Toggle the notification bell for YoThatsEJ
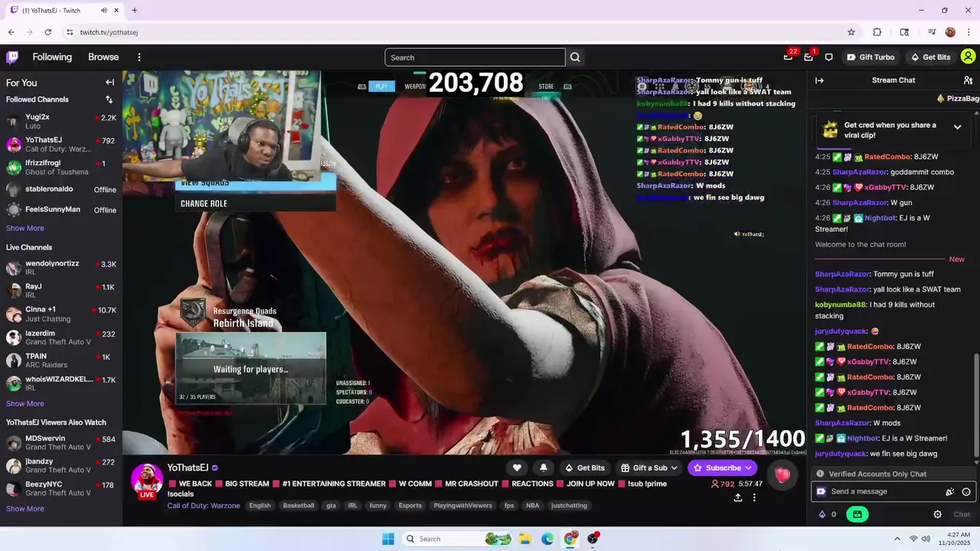Viewport: 980px width, 551px height. tap(544, 468)
